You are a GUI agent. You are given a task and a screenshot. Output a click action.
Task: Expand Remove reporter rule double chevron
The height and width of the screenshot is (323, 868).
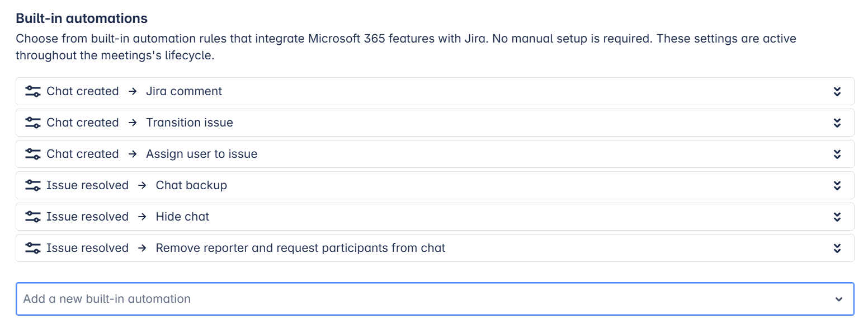[x=837, y=248]
